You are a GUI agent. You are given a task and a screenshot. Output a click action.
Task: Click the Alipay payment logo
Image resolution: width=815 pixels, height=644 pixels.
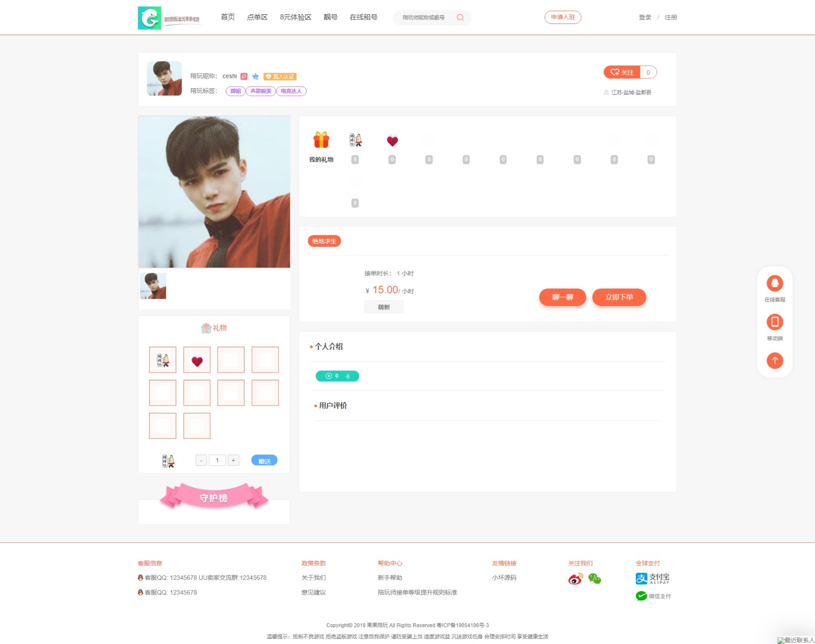click(653, 578)
